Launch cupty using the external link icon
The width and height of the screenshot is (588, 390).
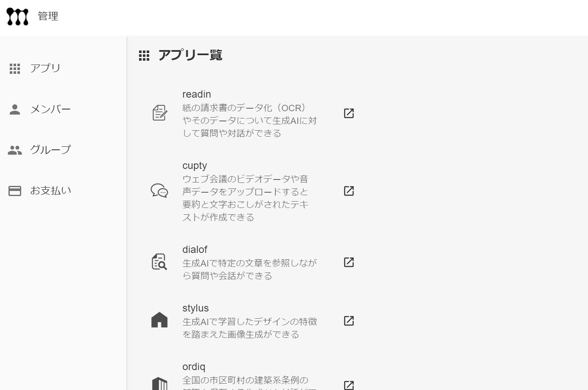coord(348,191)
